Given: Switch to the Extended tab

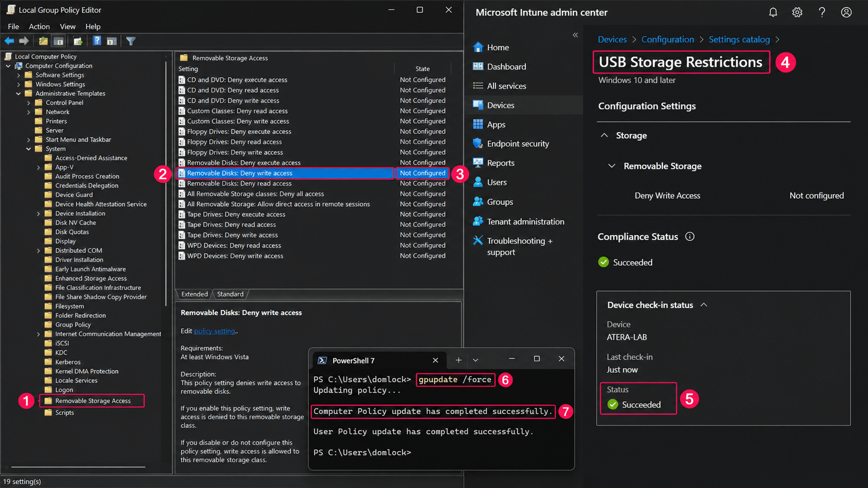Looking at the screenshot, I should tap(194, 294).
